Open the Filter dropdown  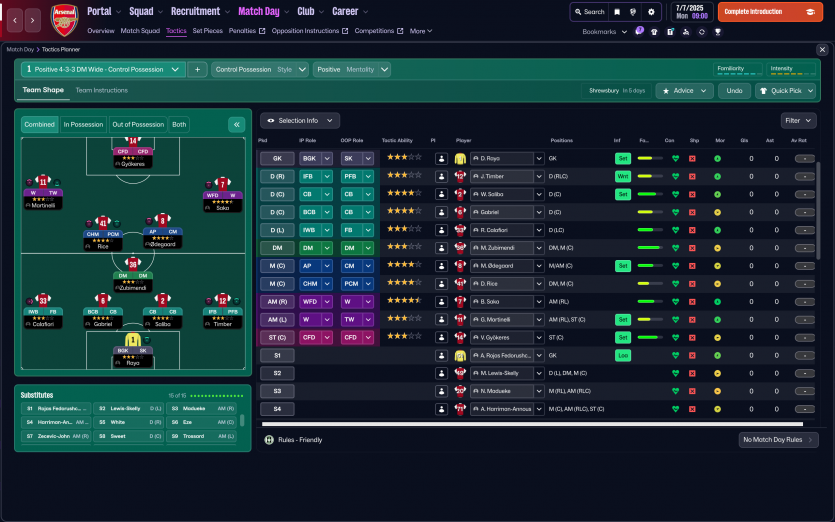click(798, 120)
